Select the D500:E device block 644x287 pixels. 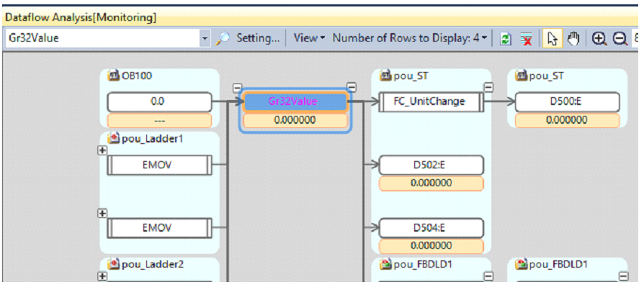click(x=567, y=102)
